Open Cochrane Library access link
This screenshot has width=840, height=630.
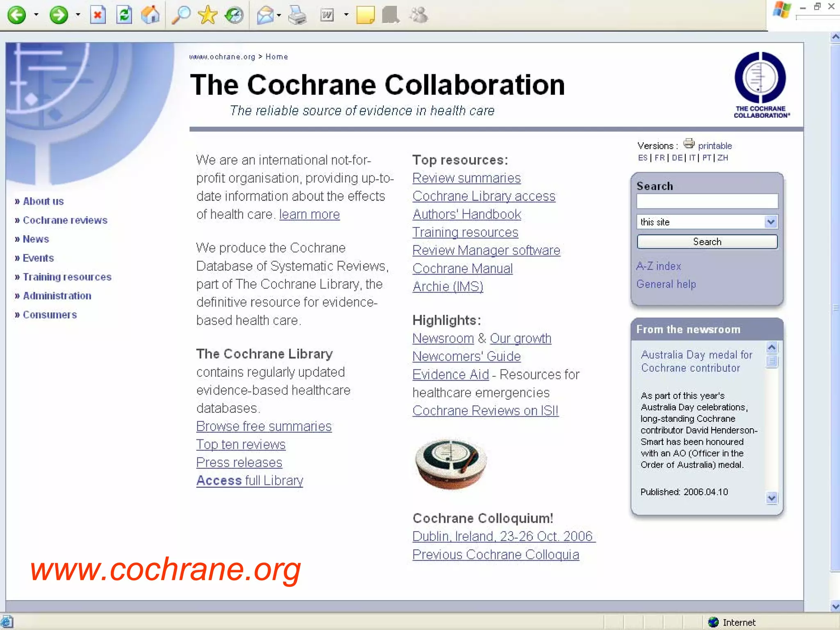pos(484,196)
